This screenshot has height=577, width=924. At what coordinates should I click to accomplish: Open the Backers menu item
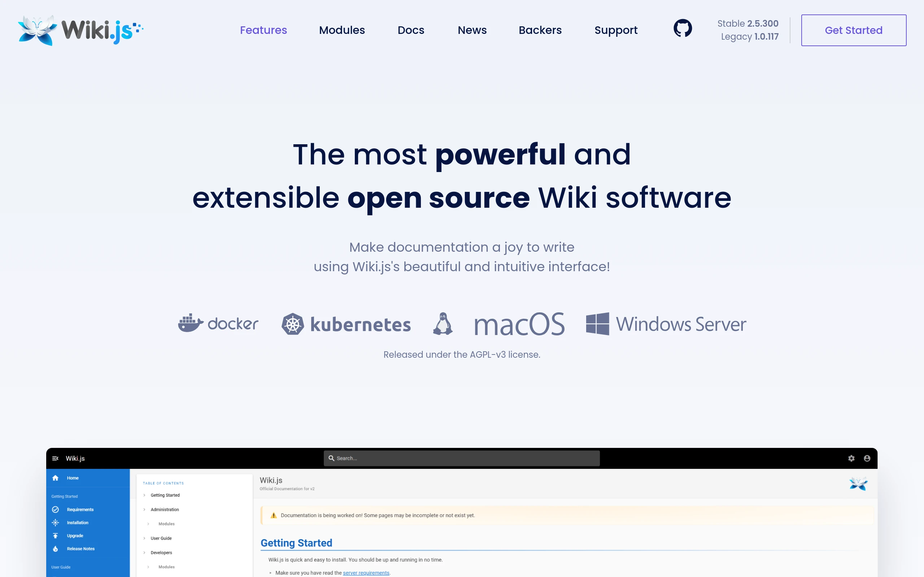coord(540,30)
